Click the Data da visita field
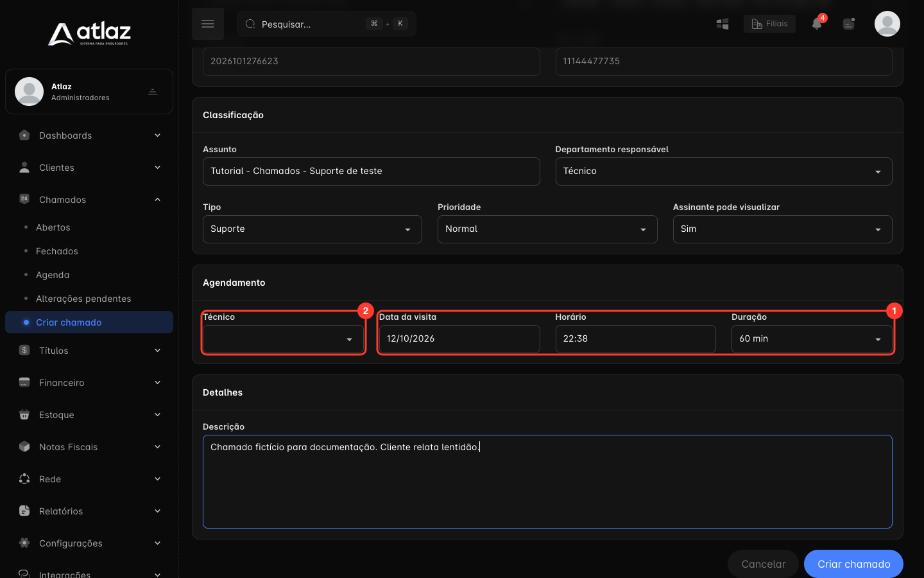Image resolution: width=924 pixels, height=578 pixels. point(459,339)
